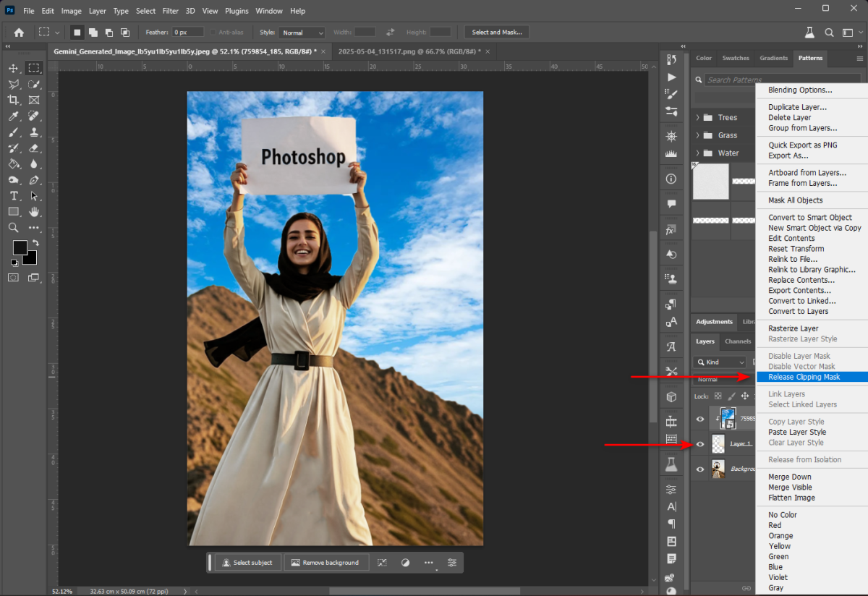Select the Zoom tool
Viewport: 868px width, 596px height.
pos(14,228)
